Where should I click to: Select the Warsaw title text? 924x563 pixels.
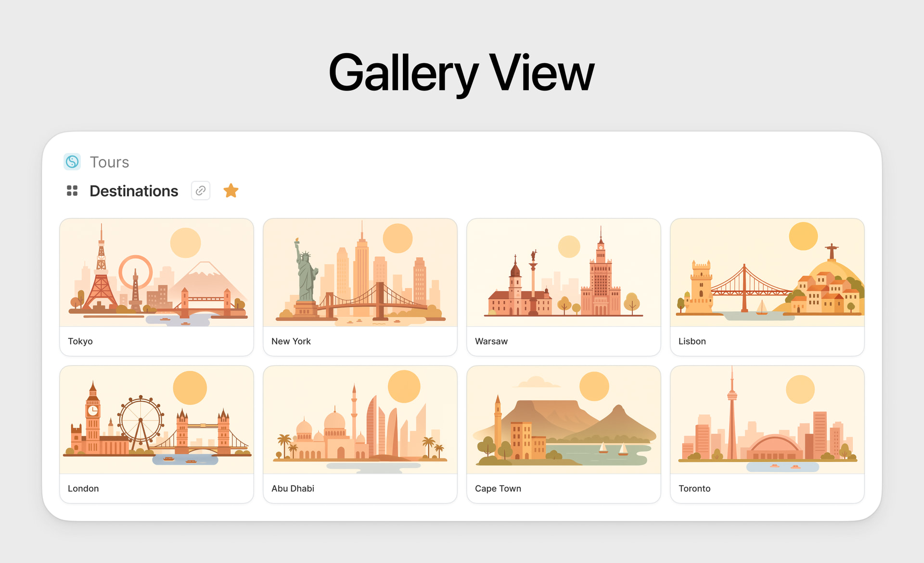pos(491,341)
